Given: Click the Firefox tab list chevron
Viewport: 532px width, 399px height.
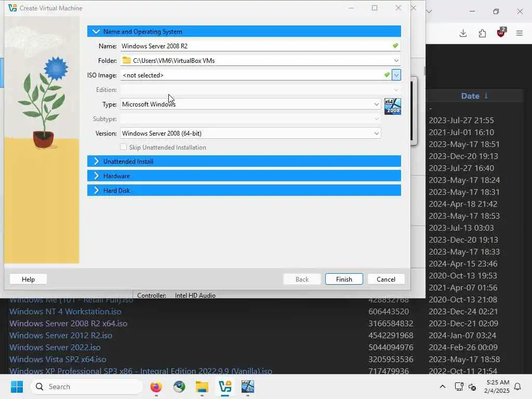Looking at the screenshot, I should pos(429,11).
